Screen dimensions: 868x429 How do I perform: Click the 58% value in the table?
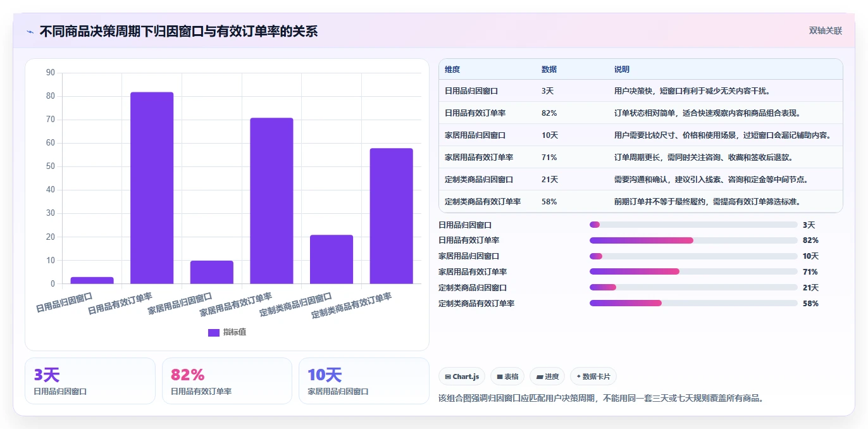549,202
